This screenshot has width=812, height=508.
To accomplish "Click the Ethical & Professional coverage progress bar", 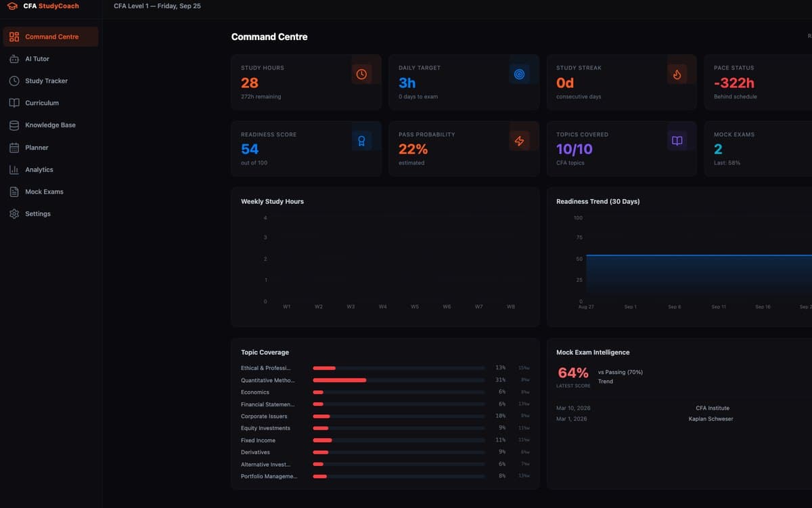I will coord(399,368).
